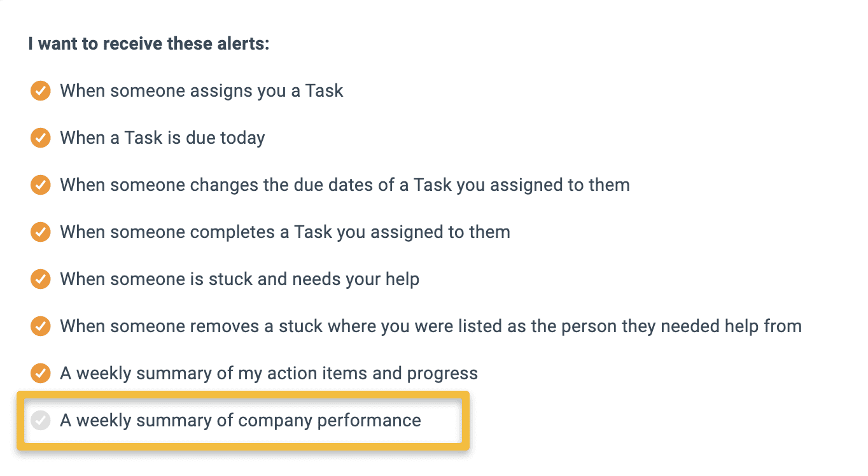Viewport: 868px width, 476px height.
Task: Enable the gray 'weekly summary of company performance' checkbox
Action: (x=41, y=421)
